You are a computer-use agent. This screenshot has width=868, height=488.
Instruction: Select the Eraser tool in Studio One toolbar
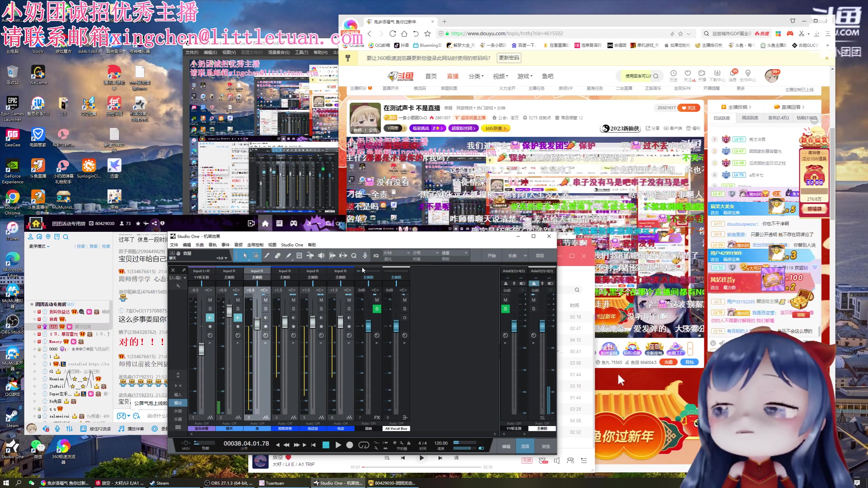277,256
